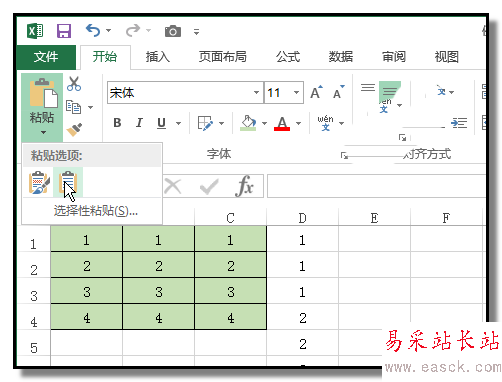Switch to the 审阅 tab
The image size is (502, 382).
tap(394, 57)
